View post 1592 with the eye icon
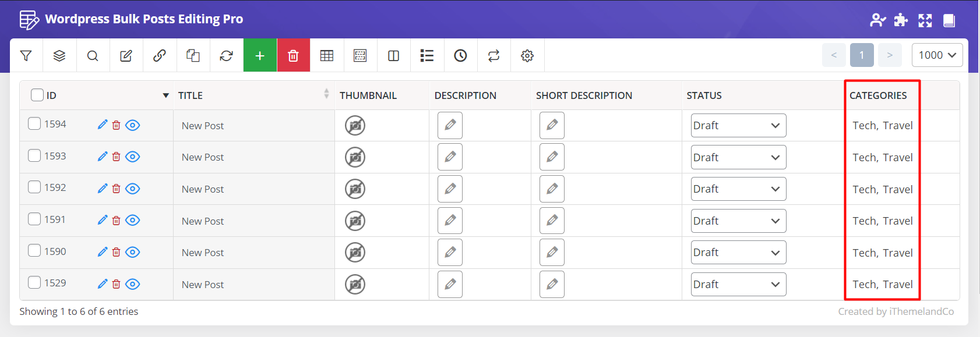 (x=133, y=189)
